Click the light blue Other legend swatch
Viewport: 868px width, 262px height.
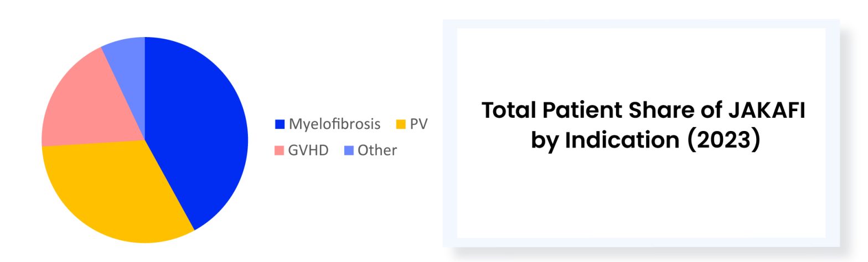[349, 150]
